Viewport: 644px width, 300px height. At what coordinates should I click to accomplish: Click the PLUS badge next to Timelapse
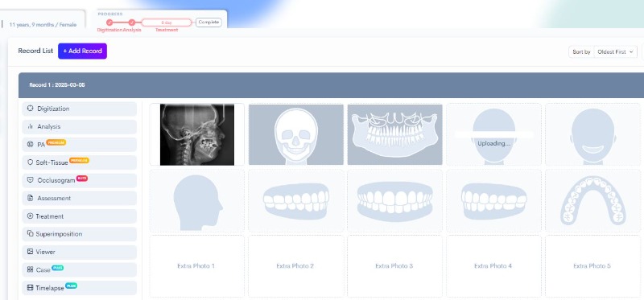[72, 286]
